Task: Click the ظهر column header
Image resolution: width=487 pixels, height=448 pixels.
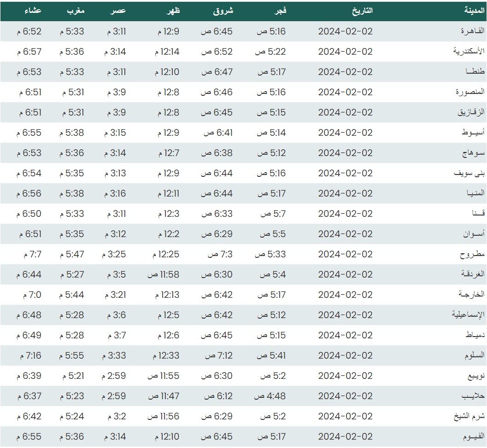Action: click(x=171, y=11)
